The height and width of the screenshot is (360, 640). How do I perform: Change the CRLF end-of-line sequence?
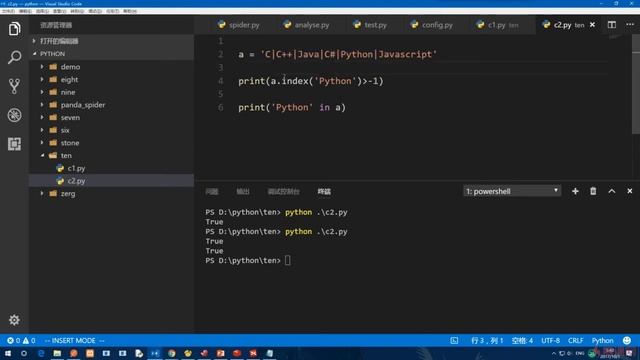(x=575, y=340)
